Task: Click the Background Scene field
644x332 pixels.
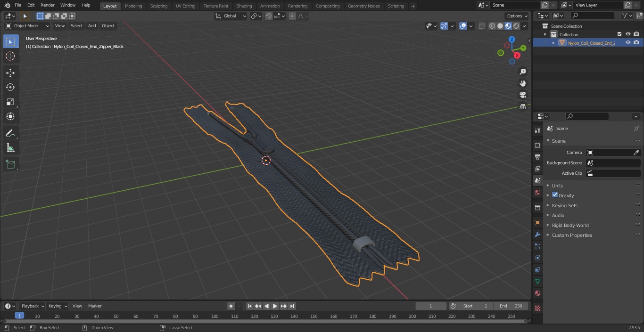Action: pyautogui.click(x=613, y=163)
